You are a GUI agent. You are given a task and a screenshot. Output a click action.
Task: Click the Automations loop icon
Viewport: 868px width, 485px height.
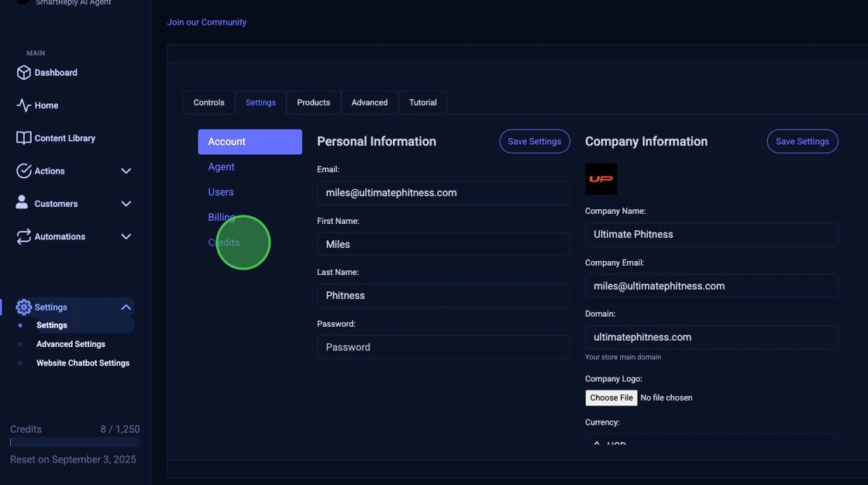[23, 236]
